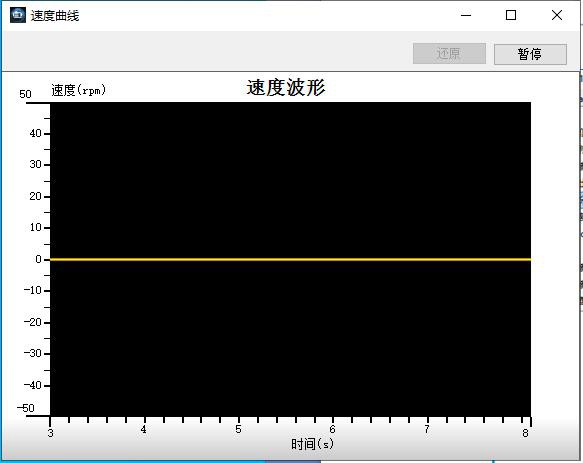Screen dimensions: 583x463
Task: Click the yellow speed curve line
Action: click(290, 259)
